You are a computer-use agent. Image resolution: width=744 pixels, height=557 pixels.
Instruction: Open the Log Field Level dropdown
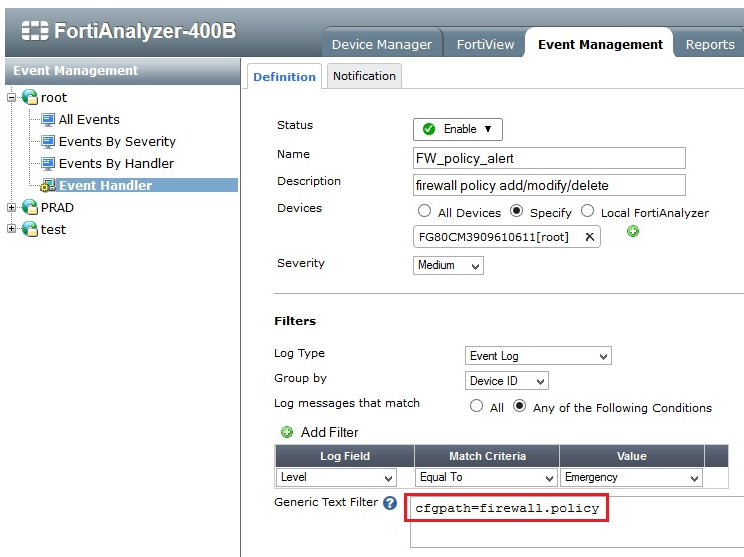click(336, 477)
